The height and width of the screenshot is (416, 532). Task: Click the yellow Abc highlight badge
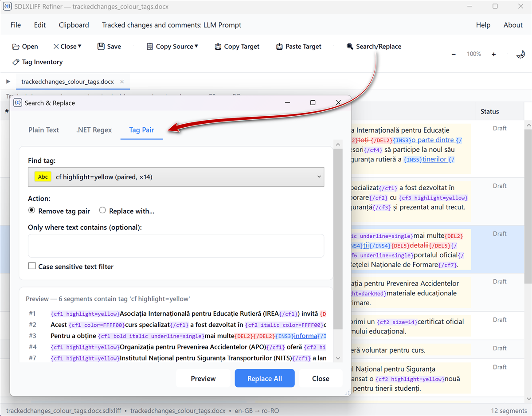tap(43, 176)
